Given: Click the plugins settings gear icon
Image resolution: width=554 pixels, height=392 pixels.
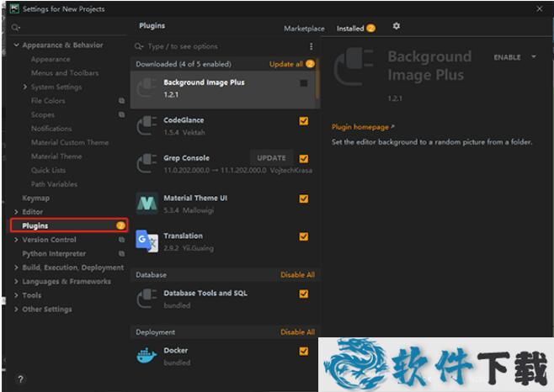Looking at the screenshot, I should [397, 27].
